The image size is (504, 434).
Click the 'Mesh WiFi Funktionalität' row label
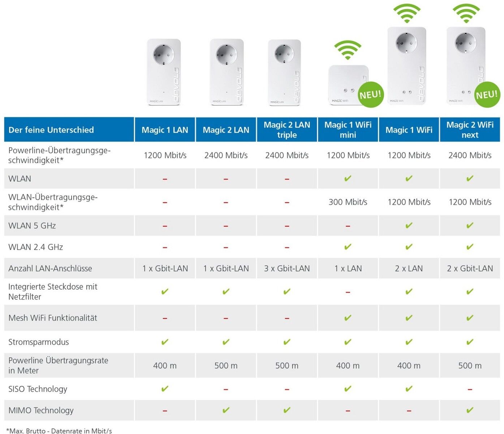click(53, 318)
